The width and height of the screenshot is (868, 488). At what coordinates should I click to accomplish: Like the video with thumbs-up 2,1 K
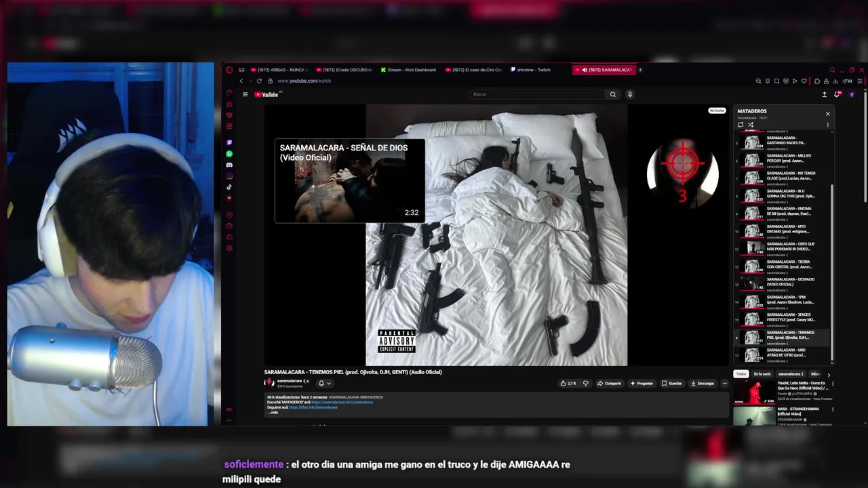(x=568, y=383)
